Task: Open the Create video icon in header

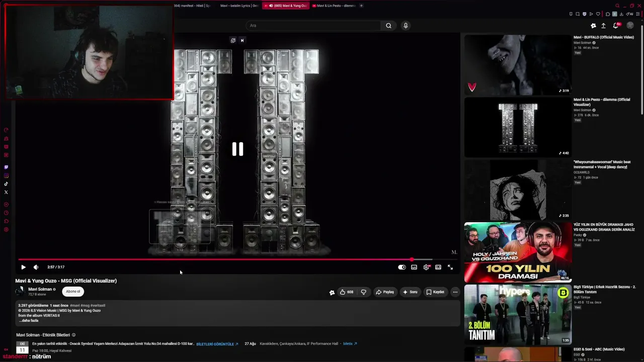Action: pos(593,26)
